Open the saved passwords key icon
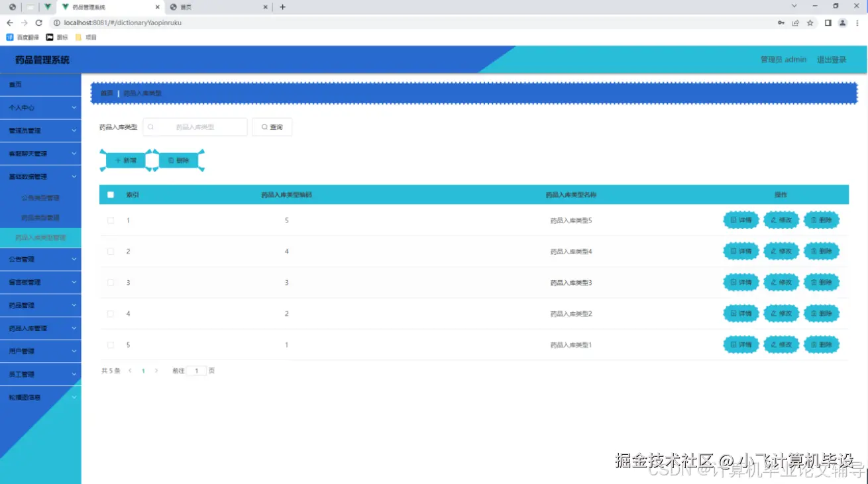The image size is (868, 484). pyautogui.click(x=781, y=23)
